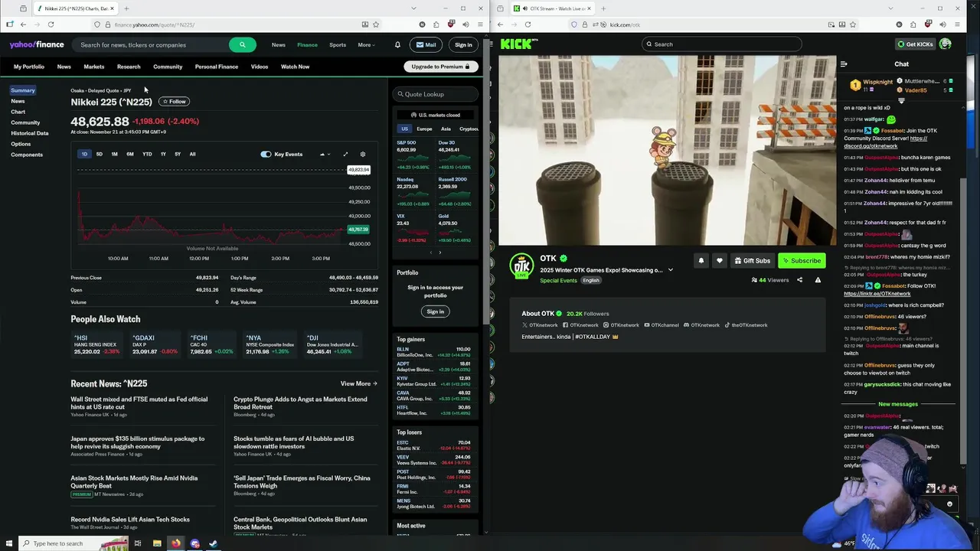The image size is (980, 551).
Task: Subscribe to the OTK channel
Action: [x=802, y=260]
